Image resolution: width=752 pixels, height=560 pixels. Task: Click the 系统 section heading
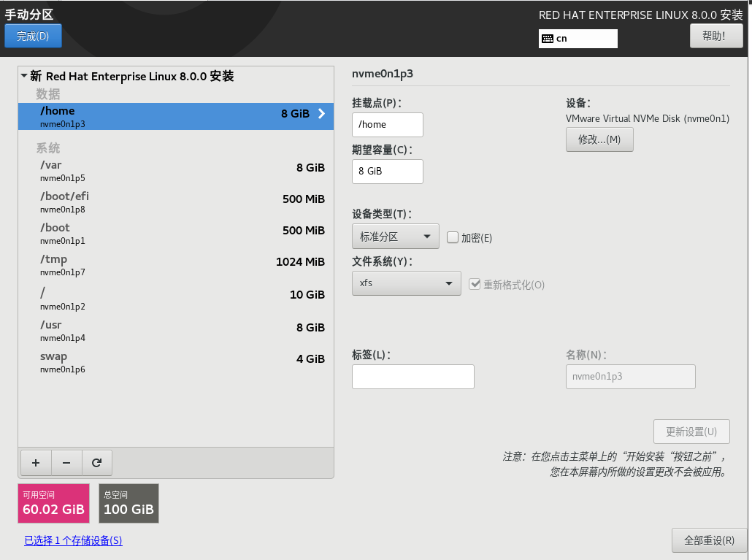(48, 148)
